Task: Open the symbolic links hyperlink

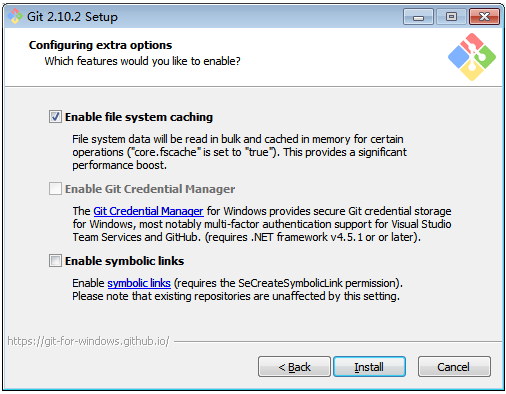Action: tap(139, 283)
